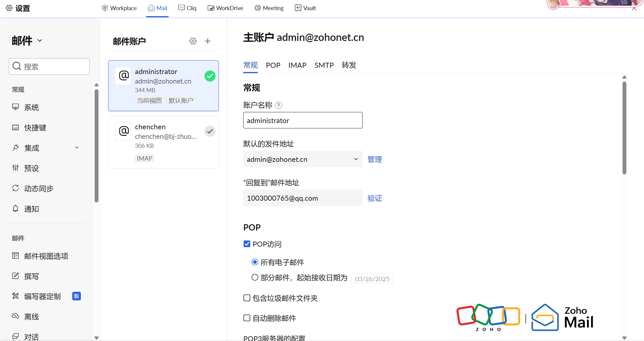
Task: Open account name help question mark
Action: point(278,105)
